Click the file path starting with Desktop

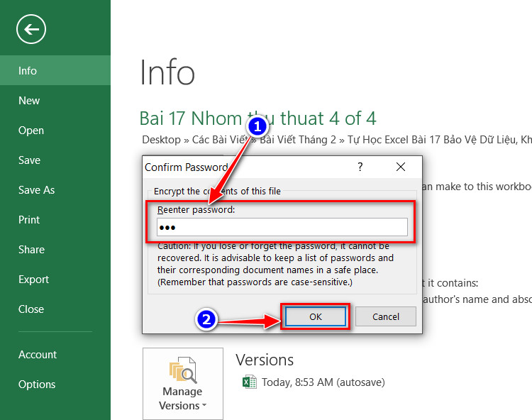[x=336, y=140]
